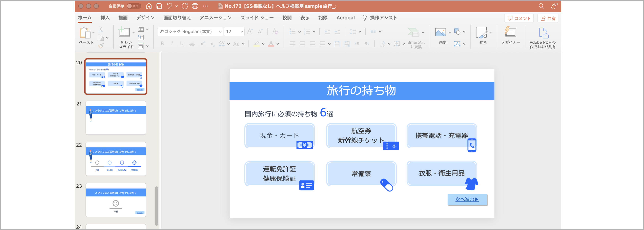
Task: Open the Tell Me (操作アシスト) search
Action: click(380, 18)
